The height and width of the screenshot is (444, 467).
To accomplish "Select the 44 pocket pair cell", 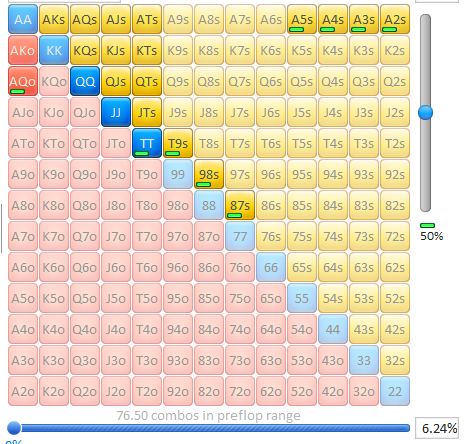I will [x=333, y=329].
